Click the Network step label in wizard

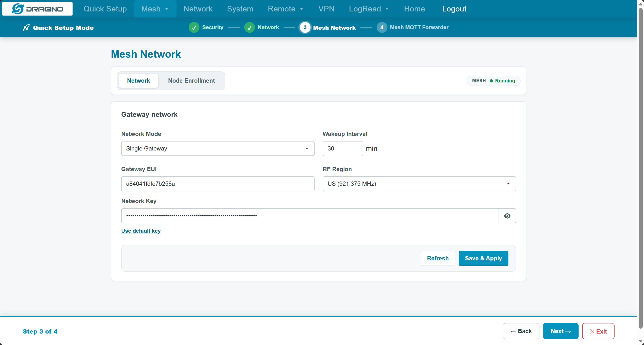268,27
